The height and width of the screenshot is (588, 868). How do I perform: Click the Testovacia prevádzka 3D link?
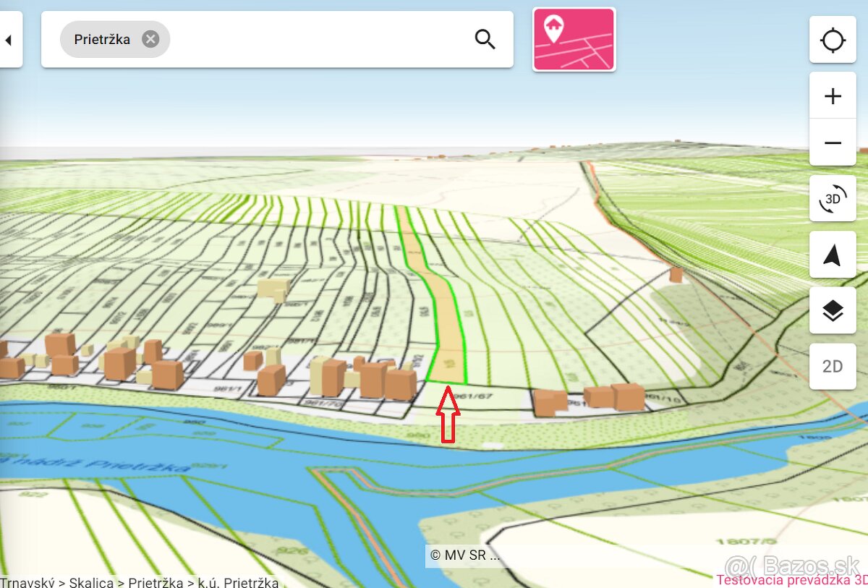[791, 579]
